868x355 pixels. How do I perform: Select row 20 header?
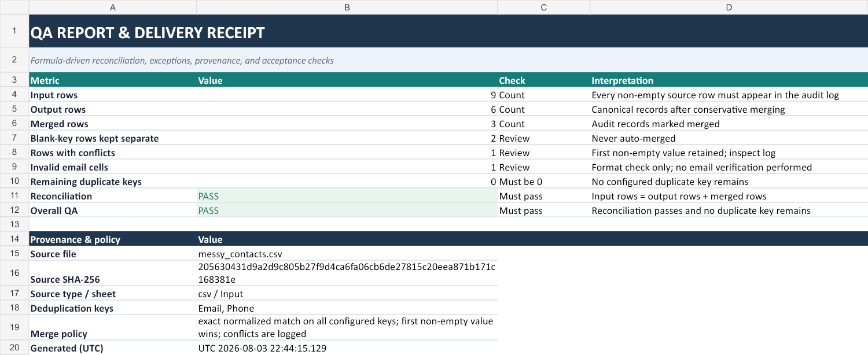(x=14, y=348)
